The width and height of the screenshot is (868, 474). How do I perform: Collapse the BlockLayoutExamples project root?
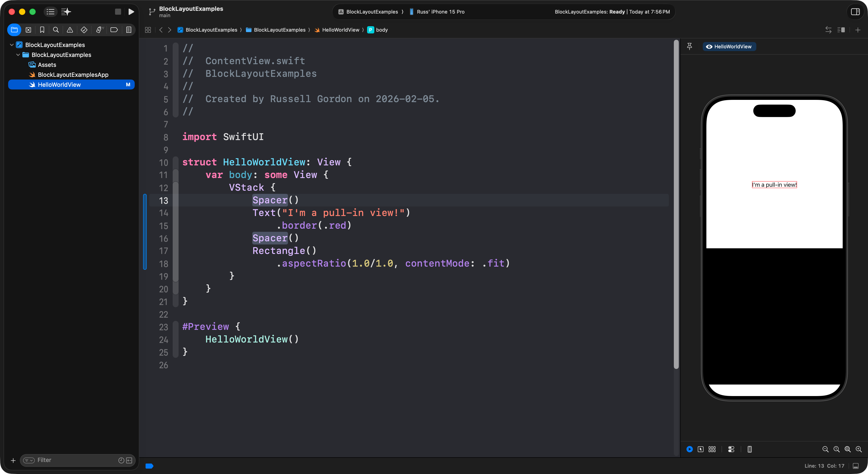pos(12,45)
